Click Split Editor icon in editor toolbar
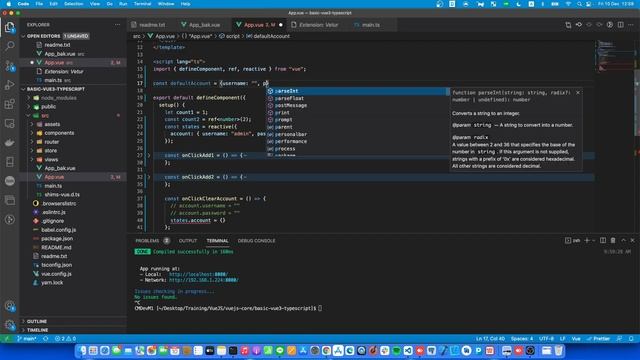Viewport: 640px width, 360px height. [x=620, y=25]
